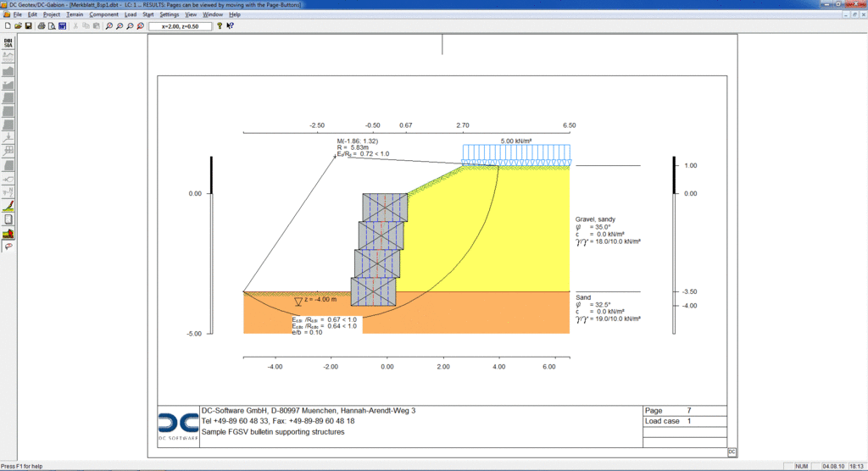
Task: Click the red pen drawing sidebar icon
Action: click(x=8, y=206)
